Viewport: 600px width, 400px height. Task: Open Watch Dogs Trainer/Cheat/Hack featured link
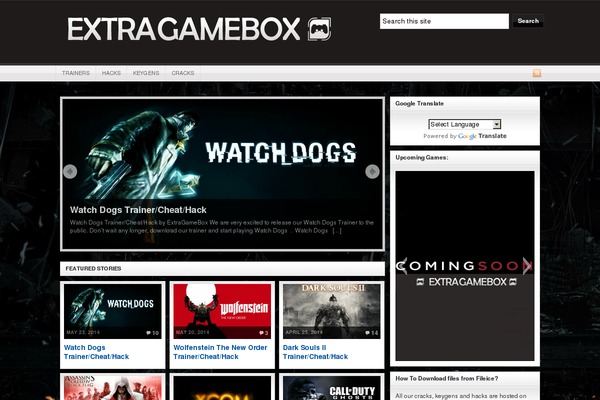click(96, 352)
